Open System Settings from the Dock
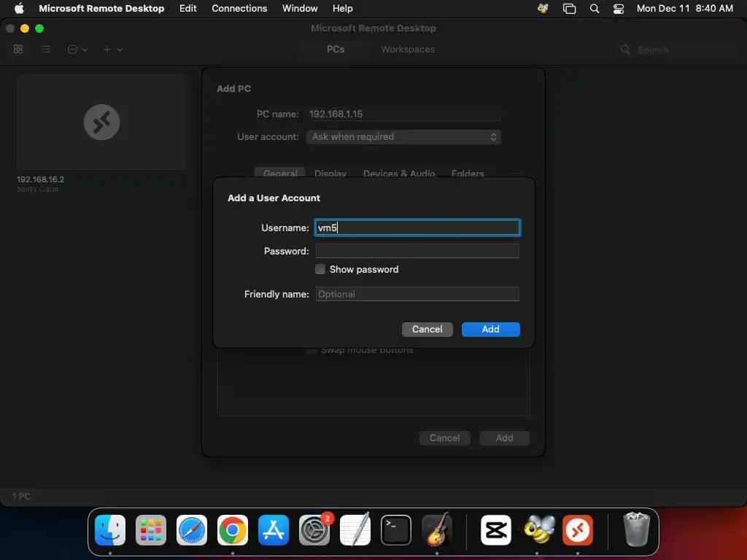This screenshot has width=747, height=560. coord(314,530)
